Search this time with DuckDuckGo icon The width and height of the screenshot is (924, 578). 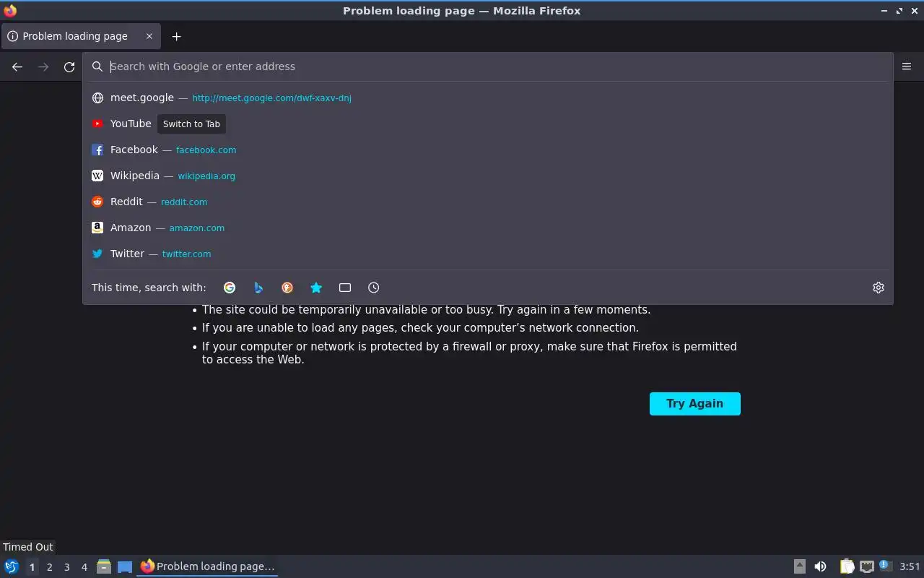pos(287,288)
